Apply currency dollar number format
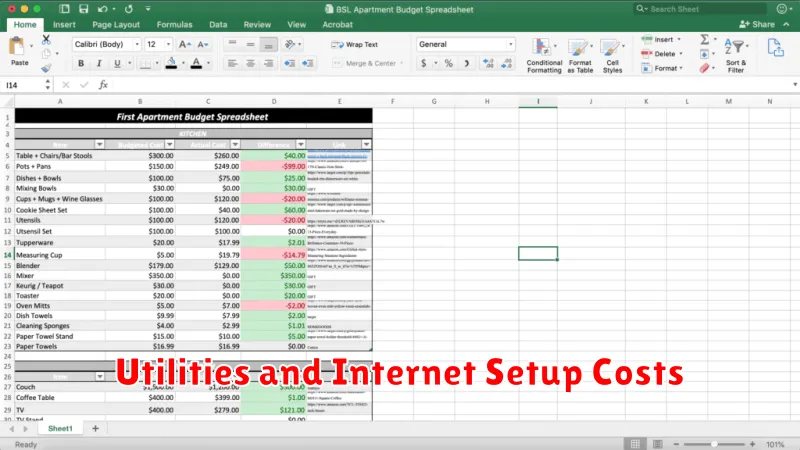Viewport: 800px width, 450px height. tap(424, 63)
